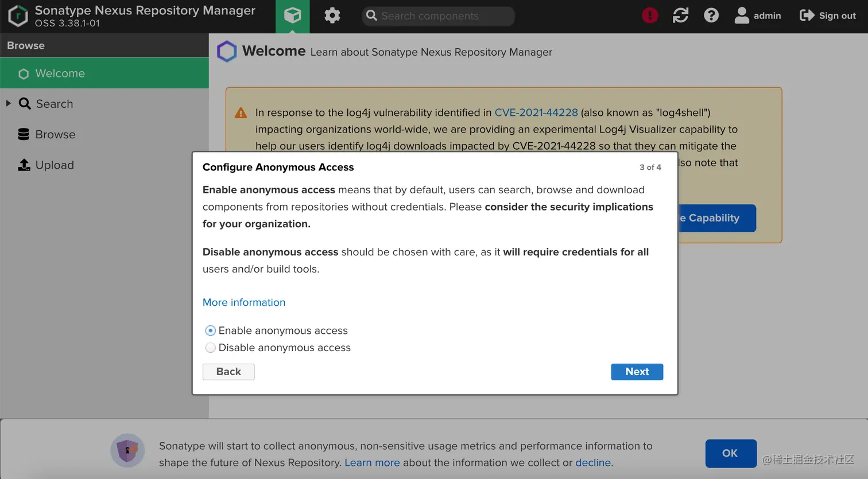Open Search in the sidebar
This screenshot has height=479, width=868.
click(55, 104)
